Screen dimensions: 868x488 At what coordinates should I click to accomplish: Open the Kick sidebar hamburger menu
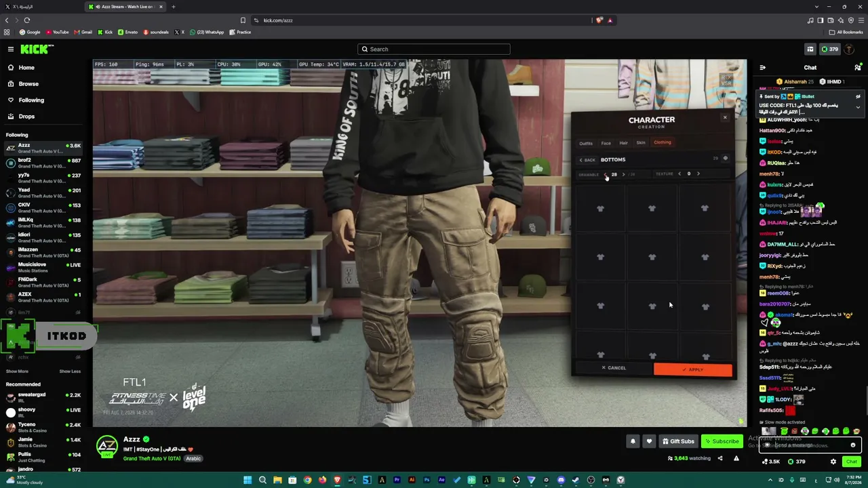point(11,49)
